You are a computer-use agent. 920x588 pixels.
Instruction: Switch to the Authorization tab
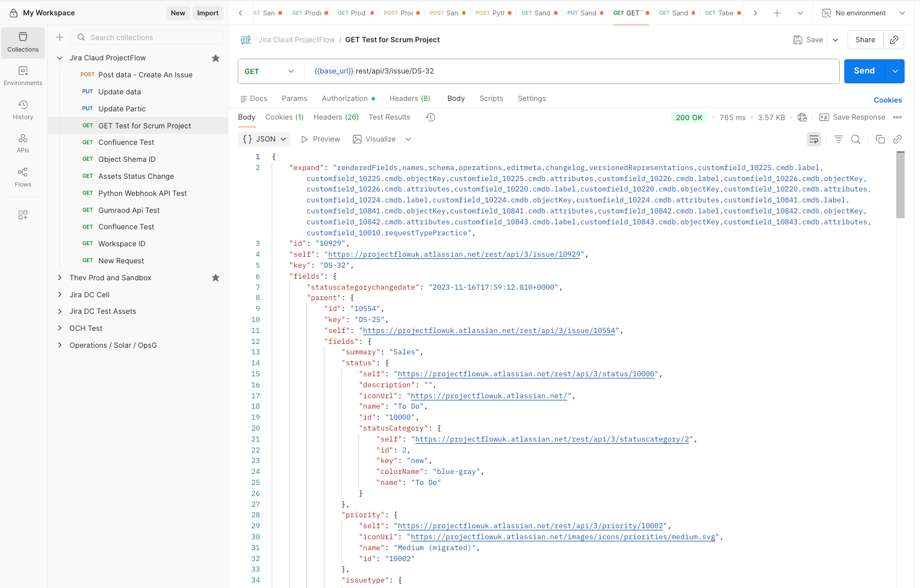coord(345,99)
